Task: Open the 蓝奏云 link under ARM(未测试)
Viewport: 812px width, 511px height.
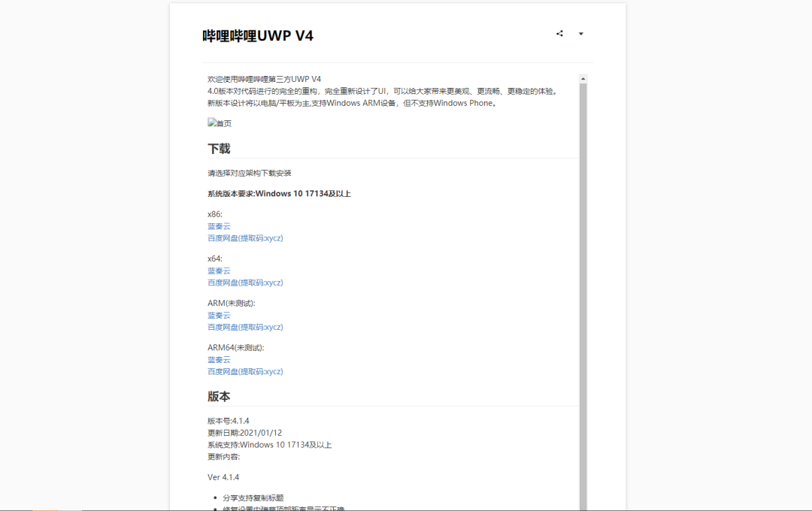Action: pyautogui.click(x=218, y=315)
